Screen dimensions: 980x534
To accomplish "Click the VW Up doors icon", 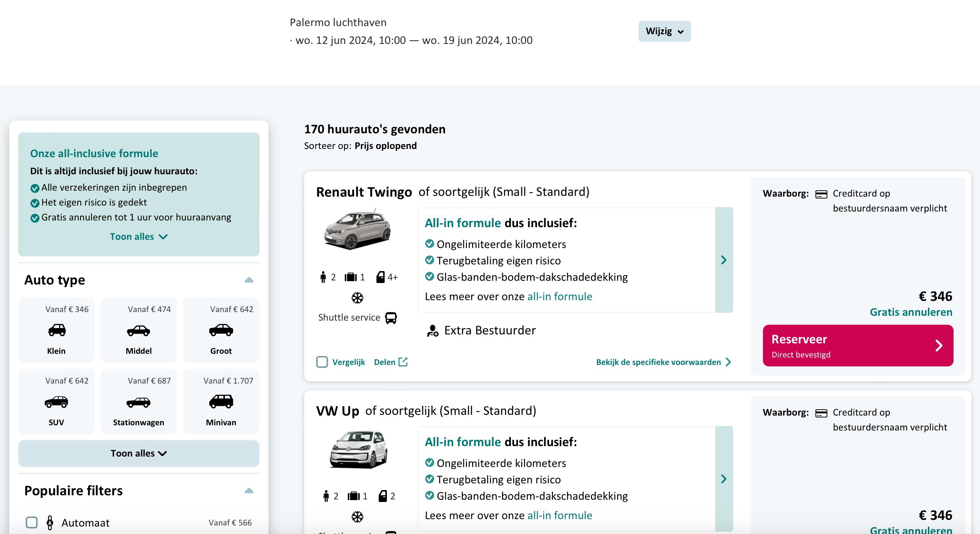I will (383, 496).
